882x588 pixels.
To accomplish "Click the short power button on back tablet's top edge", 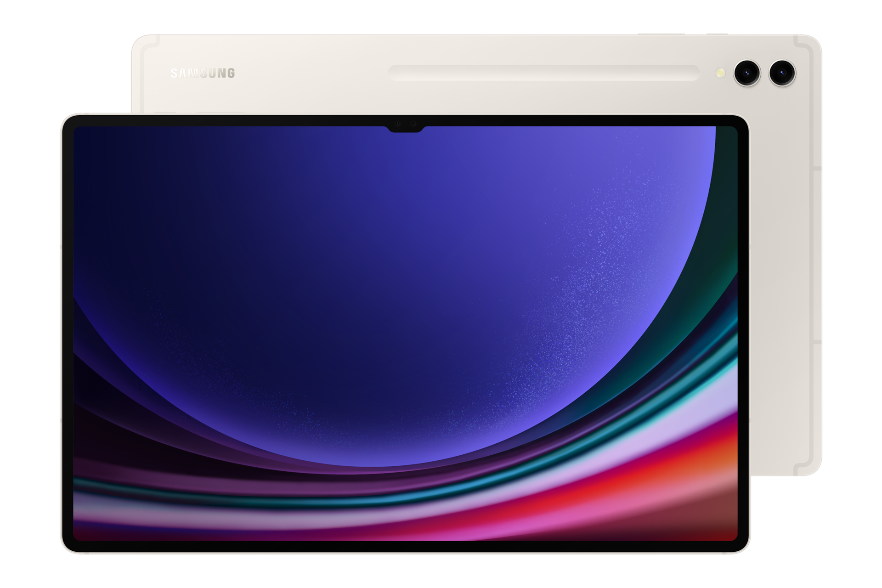I will [x=717, y=34].
